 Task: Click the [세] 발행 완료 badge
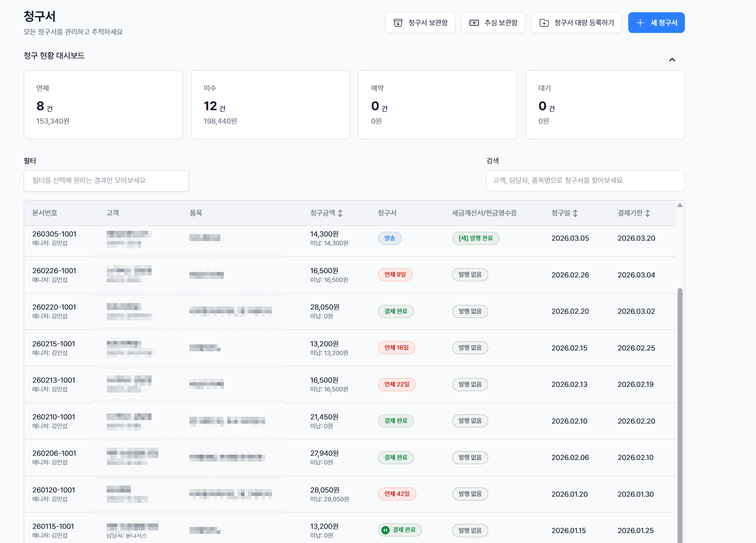click(476, 238)
